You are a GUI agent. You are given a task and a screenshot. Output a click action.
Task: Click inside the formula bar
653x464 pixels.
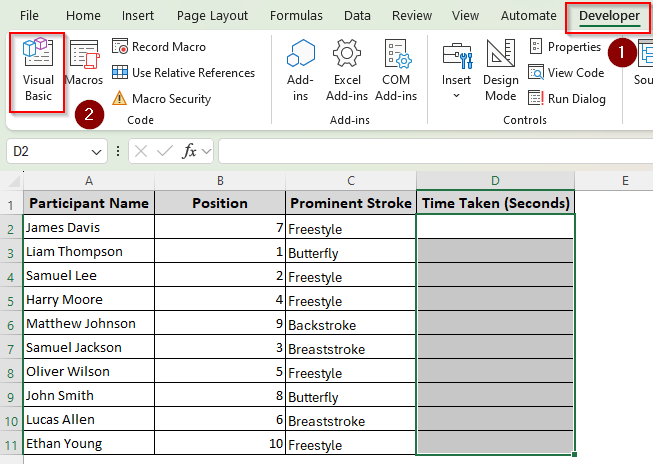coord(435,151)
